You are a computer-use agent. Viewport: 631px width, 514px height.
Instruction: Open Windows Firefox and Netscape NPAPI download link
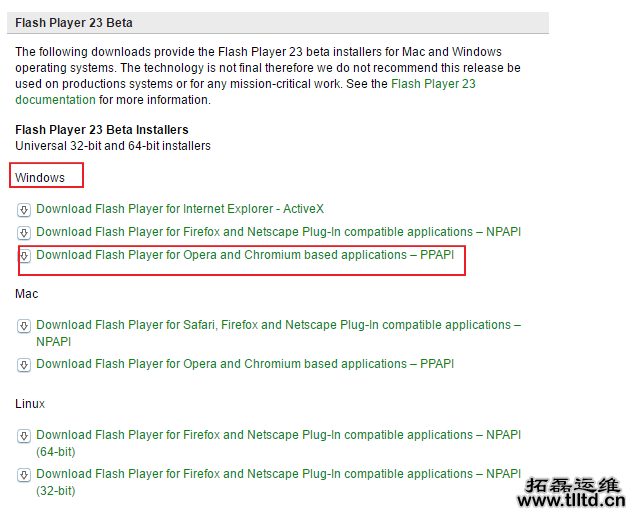tap(278, 232)
